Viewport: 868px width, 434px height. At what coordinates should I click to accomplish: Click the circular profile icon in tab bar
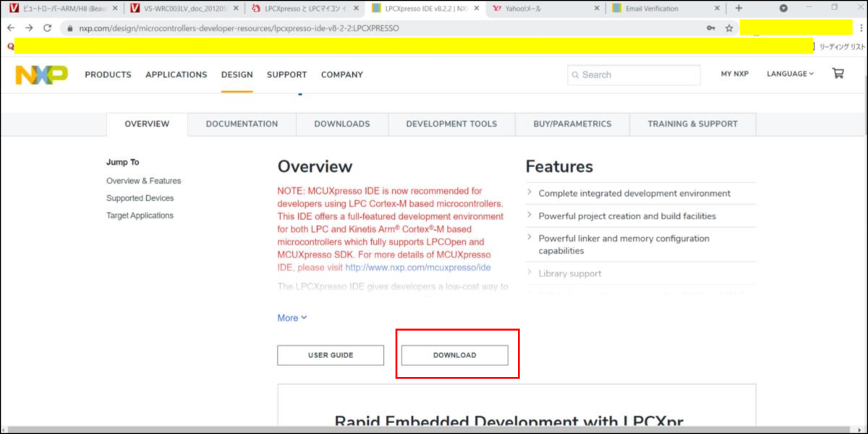[x=783, y=8]
